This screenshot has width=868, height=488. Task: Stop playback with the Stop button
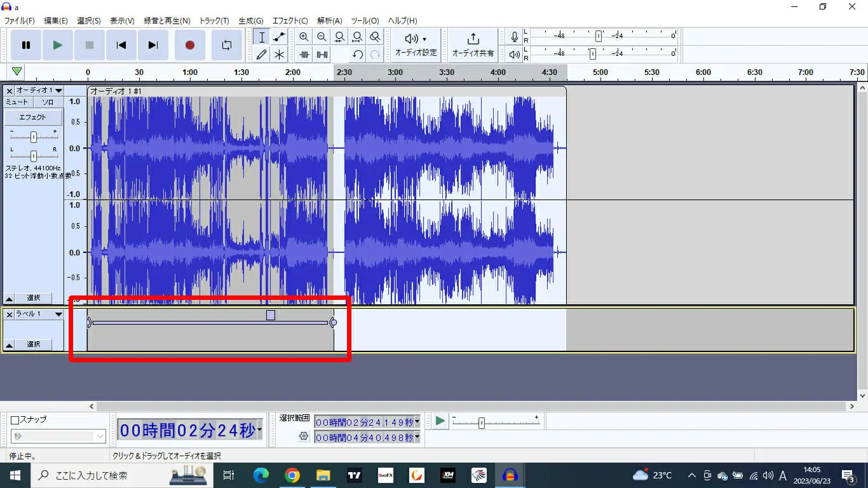tap(90, 45)
